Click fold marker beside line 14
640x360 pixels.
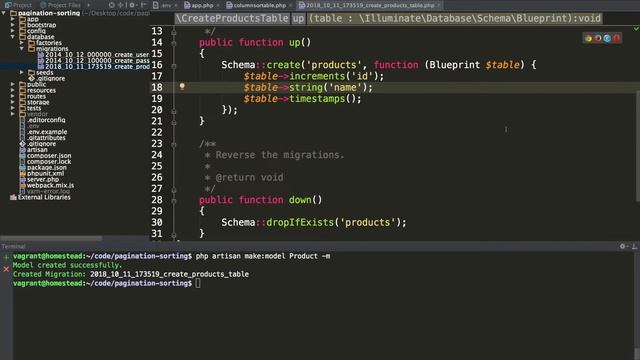[x=174, y=43]
